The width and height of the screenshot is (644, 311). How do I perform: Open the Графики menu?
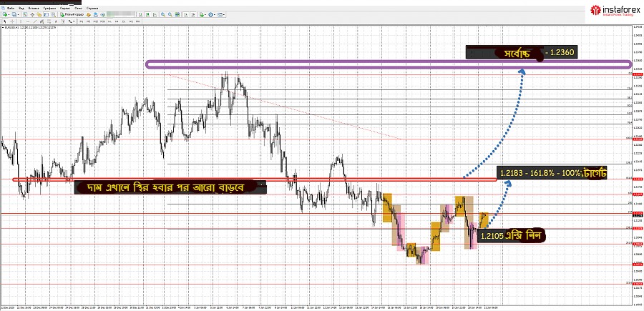[x=49, y=8]
